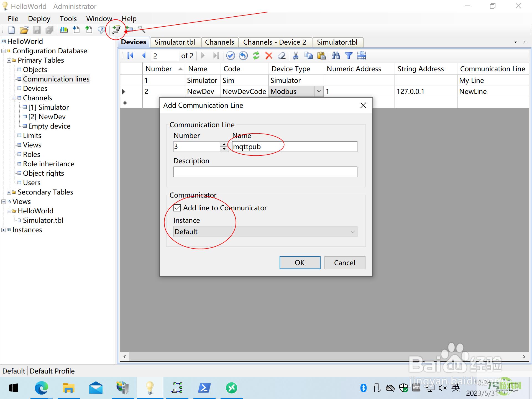Click the Open Project folder icon
Image resolution: width=532 pixels, height=399 pixels.
pyautogui.click(x=24, y=30)
